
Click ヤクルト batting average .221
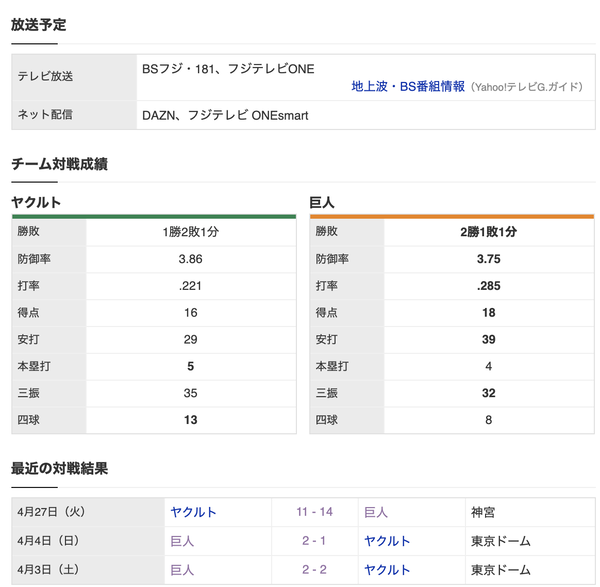[x=190, y=286]
